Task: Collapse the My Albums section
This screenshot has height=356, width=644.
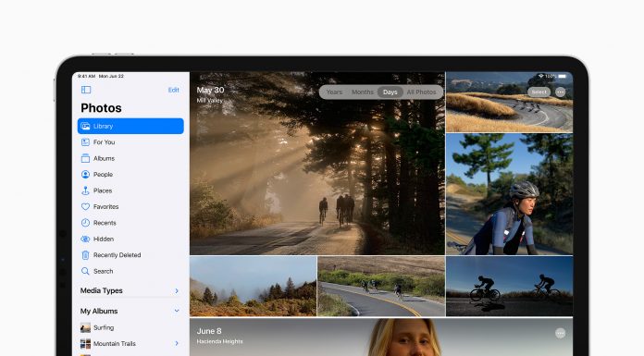Action: coord(177,311)
